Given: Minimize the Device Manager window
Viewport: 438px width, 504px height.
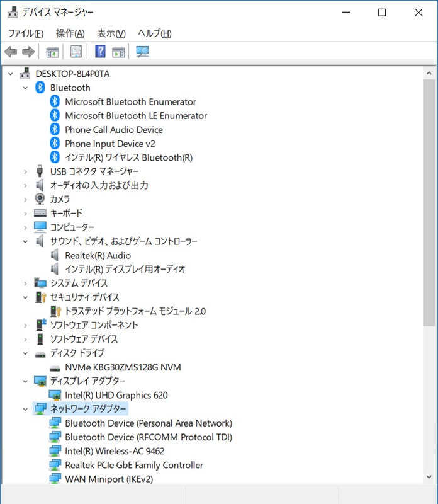Looking at the screenshot, I should (346, 13).
